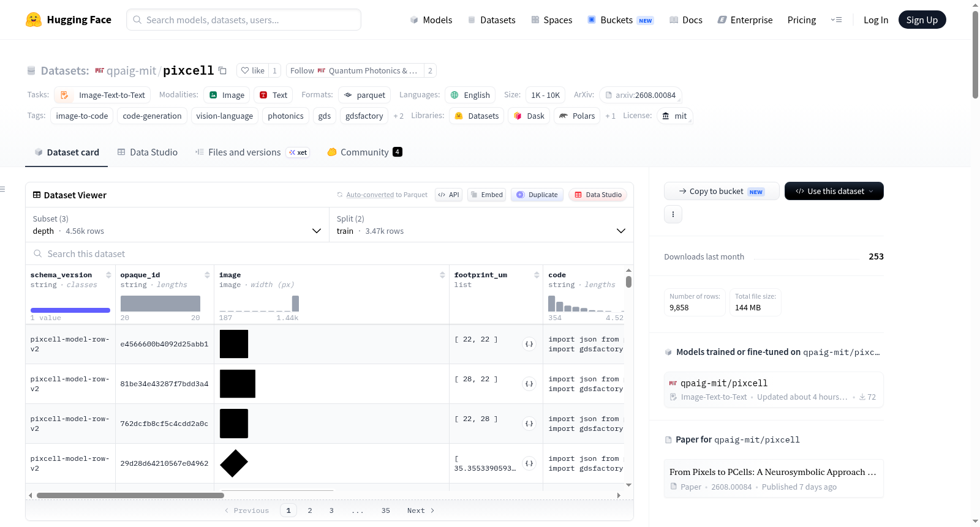980x527 pixels.
Task: Open the English language tag
Action: click(x=470, y=95)
